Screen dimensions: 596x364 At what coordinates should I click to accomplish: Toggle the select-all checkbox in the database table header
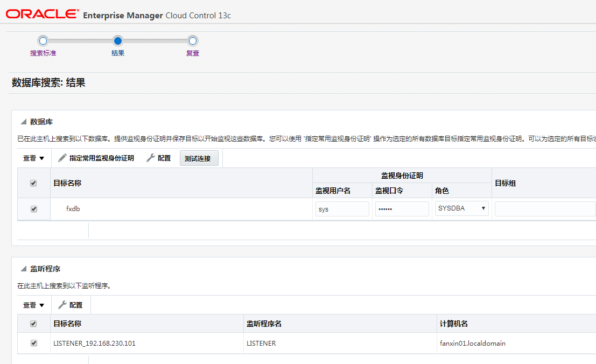point(33,183)
